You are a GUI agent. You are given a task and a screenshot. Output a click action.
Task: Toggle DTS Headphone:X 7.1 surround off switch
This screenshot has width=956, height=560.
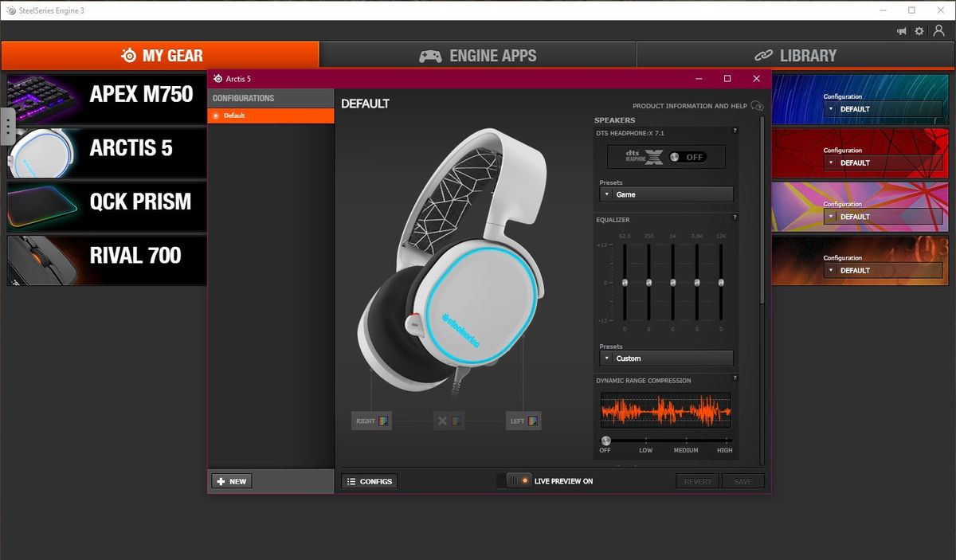[686, 157]
